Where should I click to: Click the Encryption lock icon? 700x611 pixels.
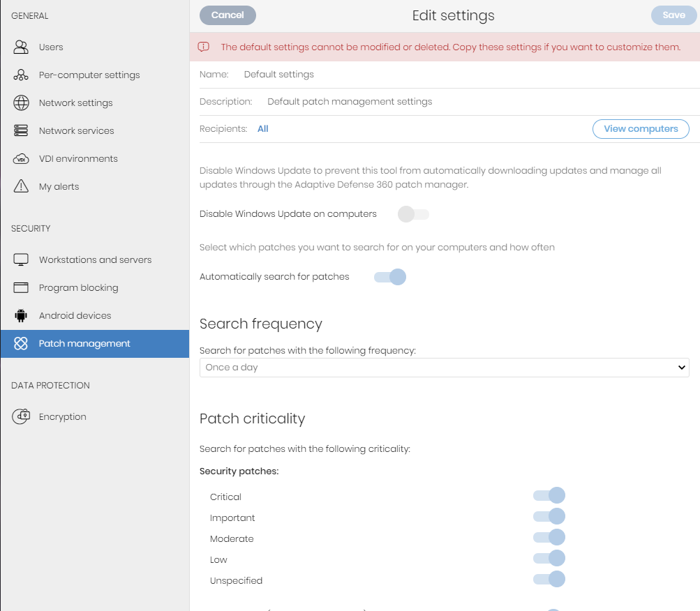(x=21, y=417)
